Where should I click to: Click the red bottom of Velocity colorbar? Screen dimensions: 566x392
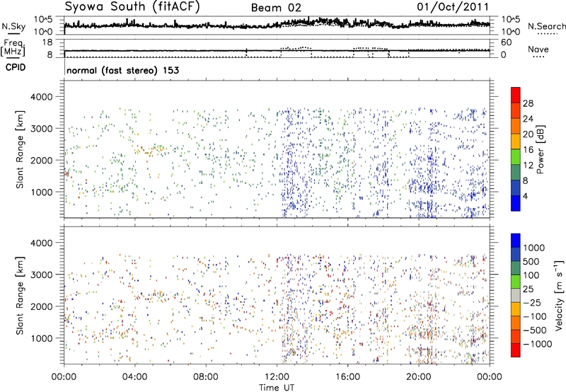(516, 350)
